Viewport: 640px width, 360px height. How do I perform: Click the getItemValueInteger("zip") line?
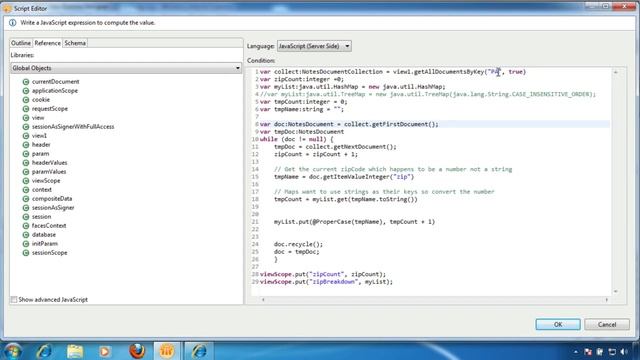[344, 177]
